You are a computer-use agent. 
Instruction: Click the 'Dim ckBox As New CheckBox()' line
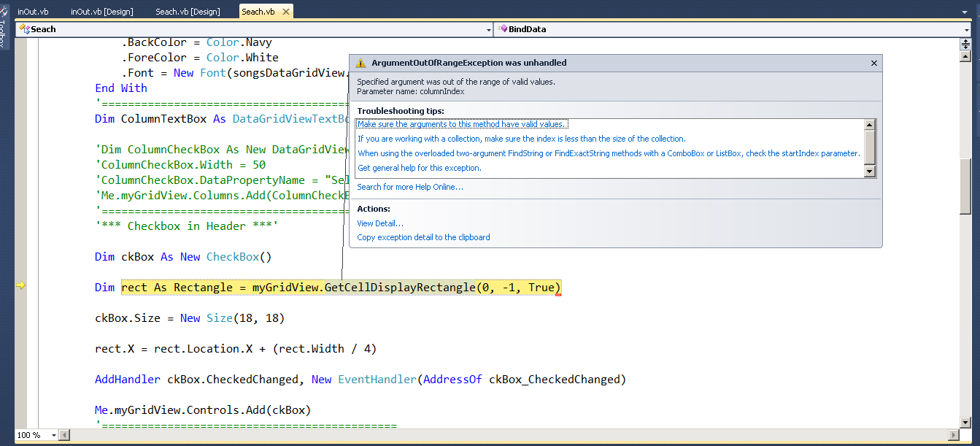[183, 257]
